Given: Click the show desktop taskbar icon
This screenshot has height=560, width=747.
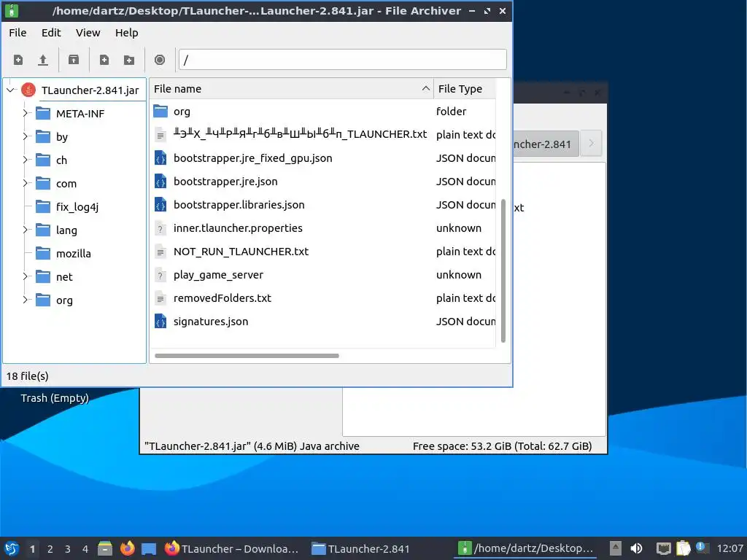Looking at the screenshot, I should 149,548.
